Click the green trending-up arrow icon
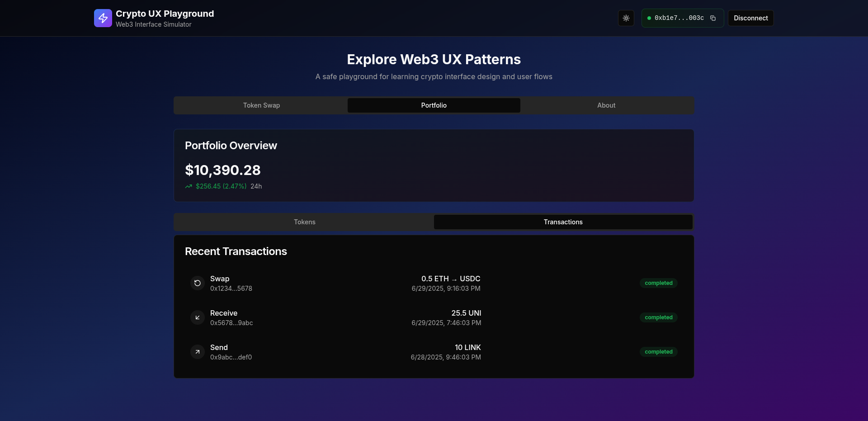Screen dimensions: 868x421 (189, 186)
